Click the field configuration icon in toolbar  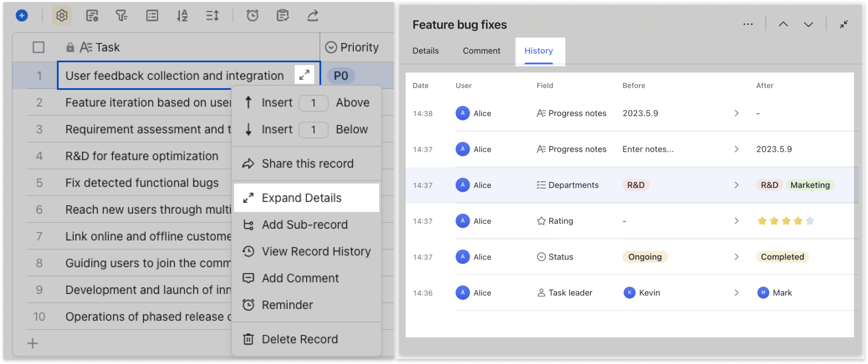click(x=92, y=16)
